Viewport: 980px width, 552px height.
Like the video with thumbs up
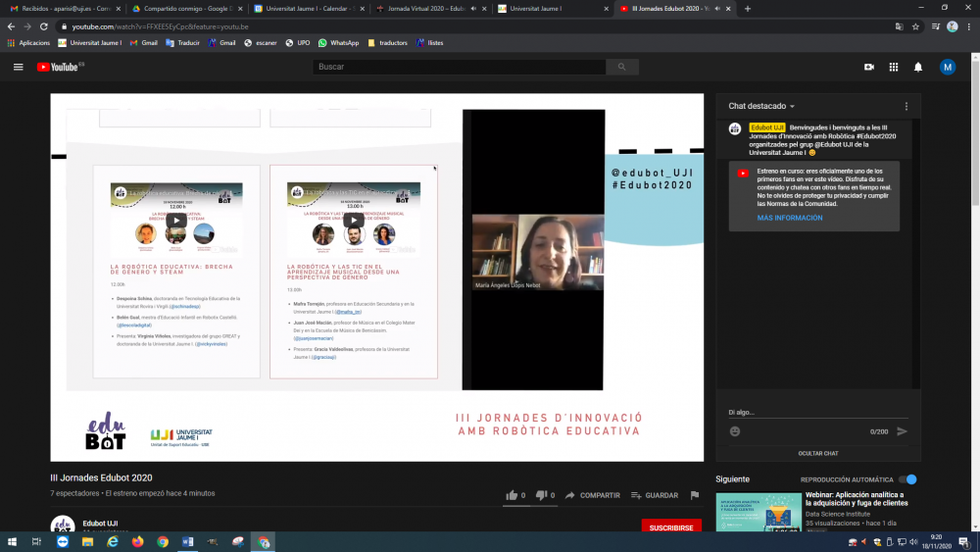[x=512, y=495]
